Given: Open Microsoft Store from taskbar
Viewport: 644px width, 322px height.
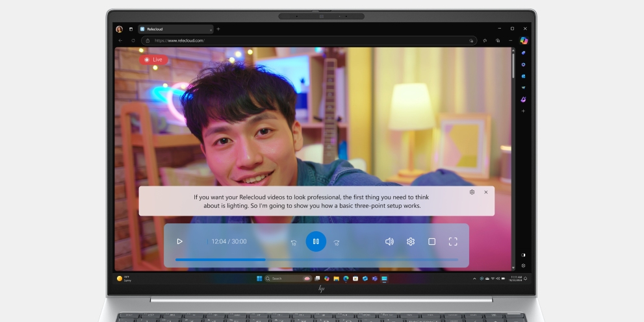Looking at the screenshot, I should [355, 279].
